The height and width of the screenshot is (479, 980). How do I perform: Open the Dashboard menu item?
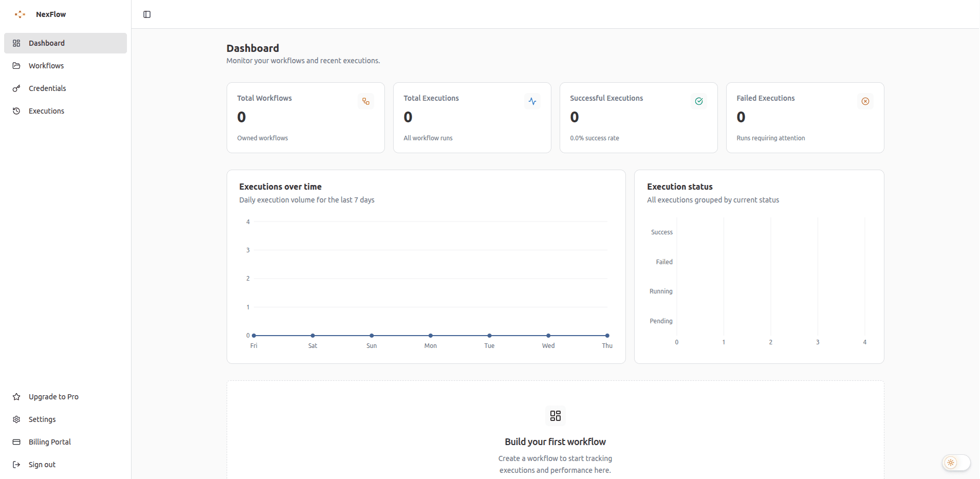(x=65, y=43)
